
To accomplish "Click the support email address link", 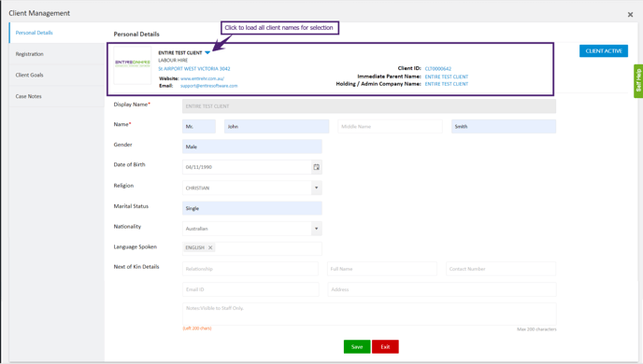I will (208, 86).
